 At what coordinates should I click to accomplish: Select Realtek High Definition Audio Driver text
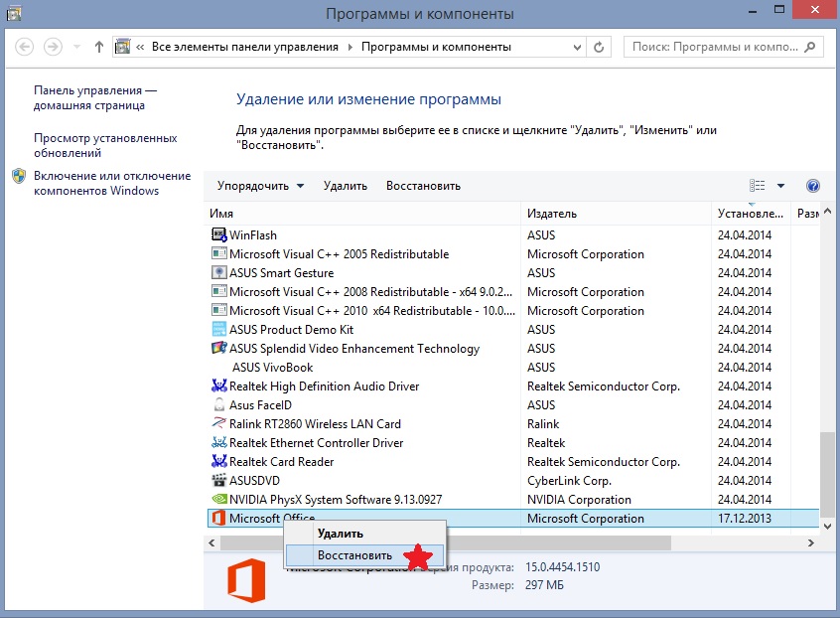tap(324, 386)
